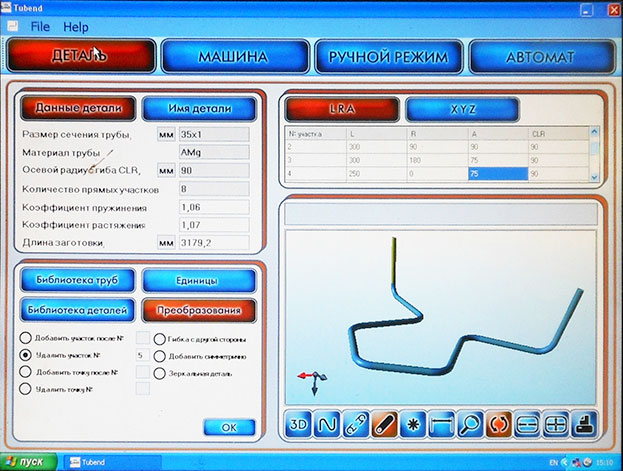The image size is (623, 471).
Task: Open the four-pane split view icon
Action: tap(555, 424)
